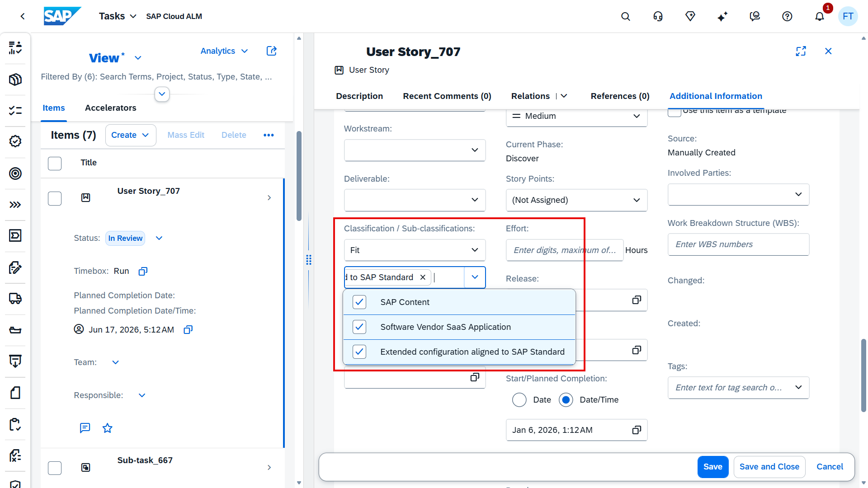868x488 pixels.
Task: Click the panel splitter handle
Action: pos(309,260)
